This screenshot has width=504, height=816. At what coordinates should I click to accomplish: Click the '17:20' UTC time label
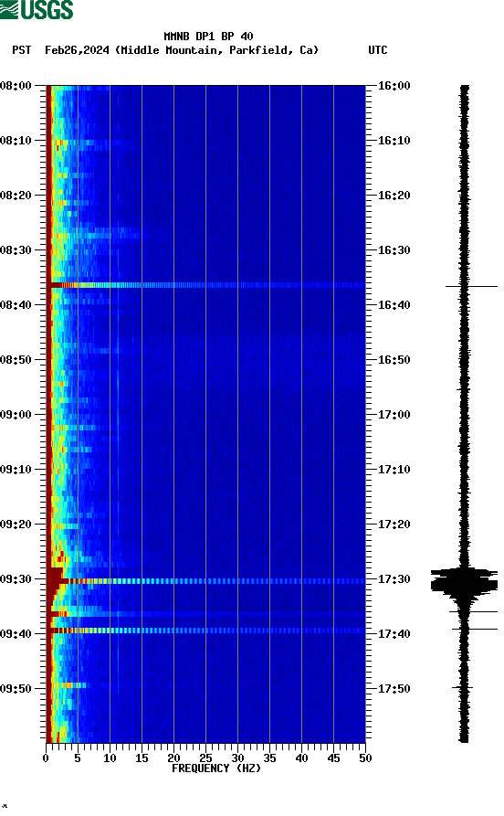pyautogui.click(x=394, y=525)
